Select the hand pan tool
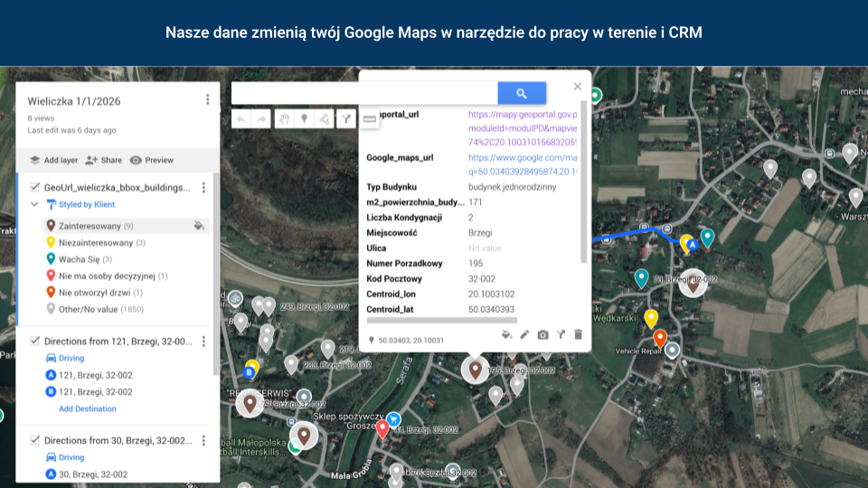The image size is (868, 488). (x=283, y=118)
